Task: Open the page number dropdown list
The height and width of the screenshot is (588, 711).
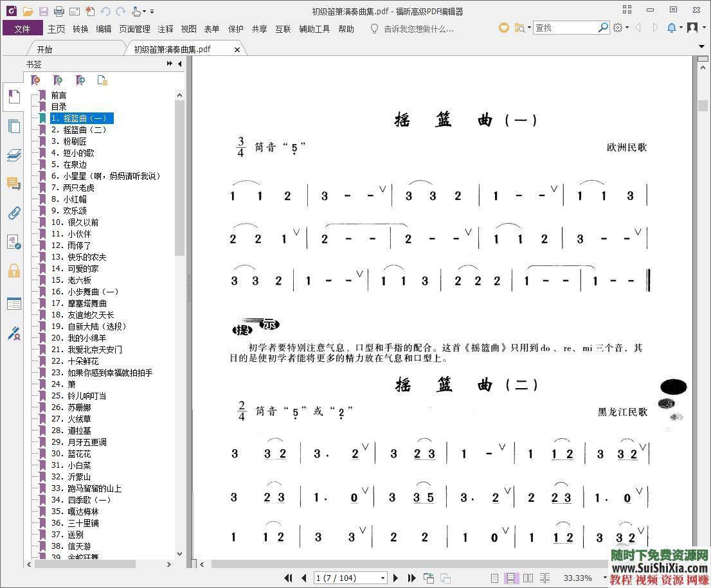Action: click(x=382, y=576)
